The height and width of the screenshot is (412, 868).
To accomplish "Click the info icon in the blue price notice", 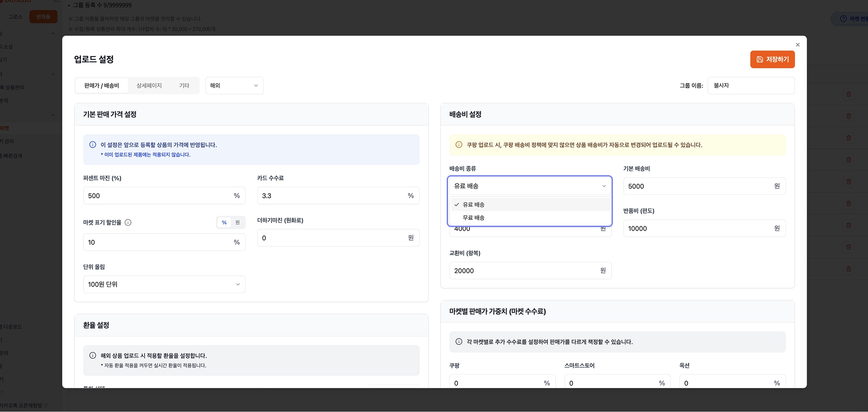I will pos(93,145).
